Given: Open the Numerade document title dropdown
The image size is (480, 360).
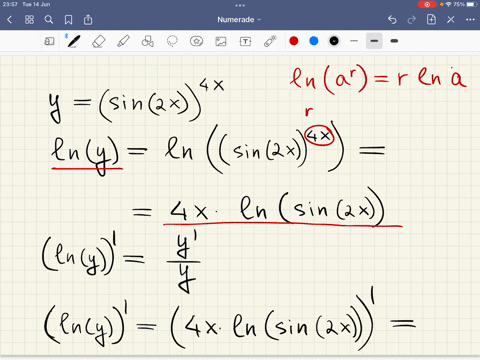Looking at the screenshot, I should click(x=239, y=20).
